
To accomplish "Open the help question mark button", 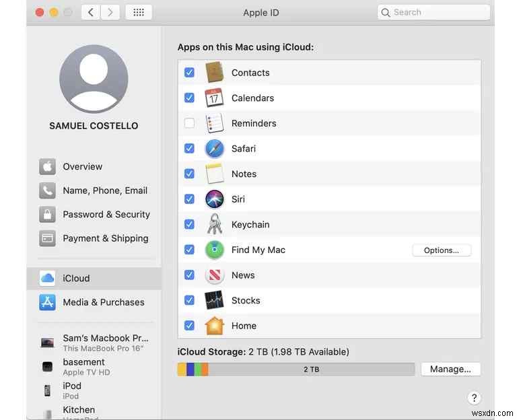I will pyautogui.click(x=474, y=398).
